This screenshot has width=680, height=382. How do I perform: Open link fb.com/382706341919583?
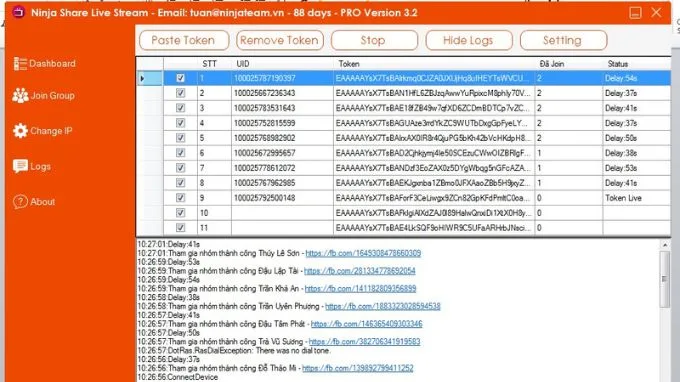(364, 342)
